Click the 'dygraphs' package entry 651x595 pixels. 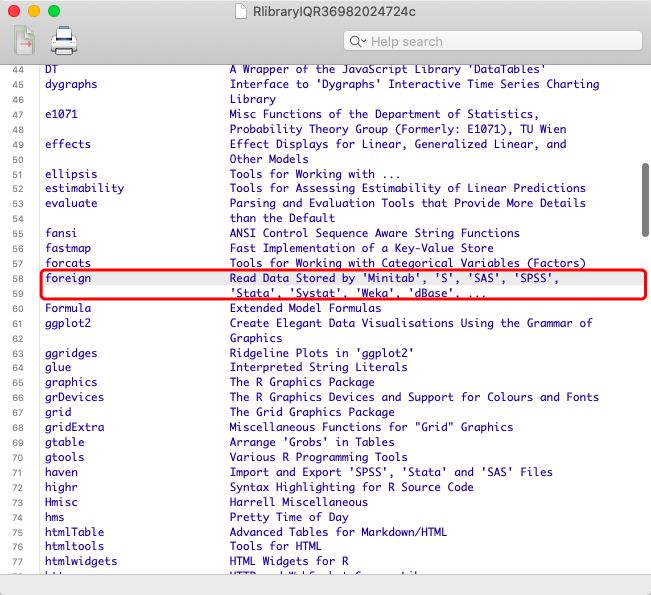(x=71, y=84)
